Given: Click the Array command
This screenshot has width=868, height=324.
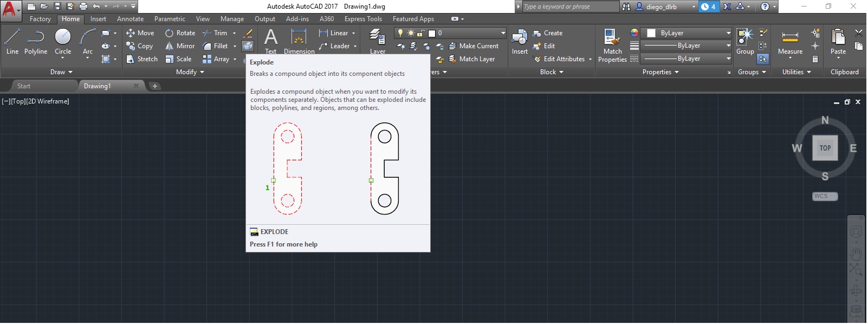Looking at the screenshot, I should click(x=216, y=59).
